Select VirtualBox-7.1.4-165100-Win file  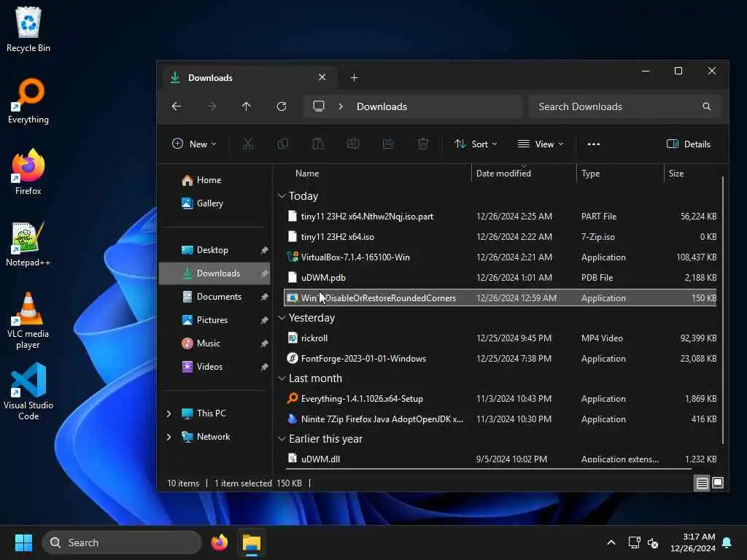click(500, 257)
